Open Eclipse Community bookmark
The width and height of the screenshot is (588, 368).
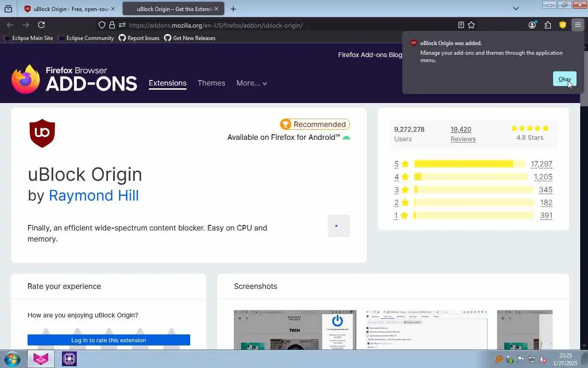tap(86, 38)
